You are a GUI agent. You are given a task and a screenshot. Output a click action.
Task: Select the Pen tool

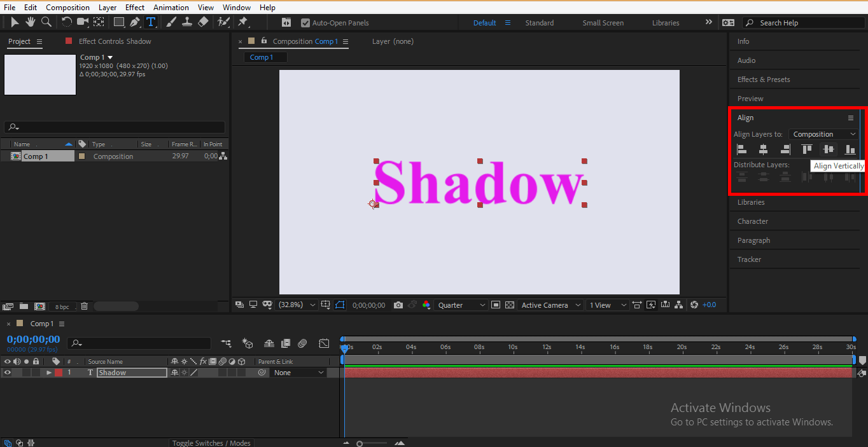click(135, 22)
